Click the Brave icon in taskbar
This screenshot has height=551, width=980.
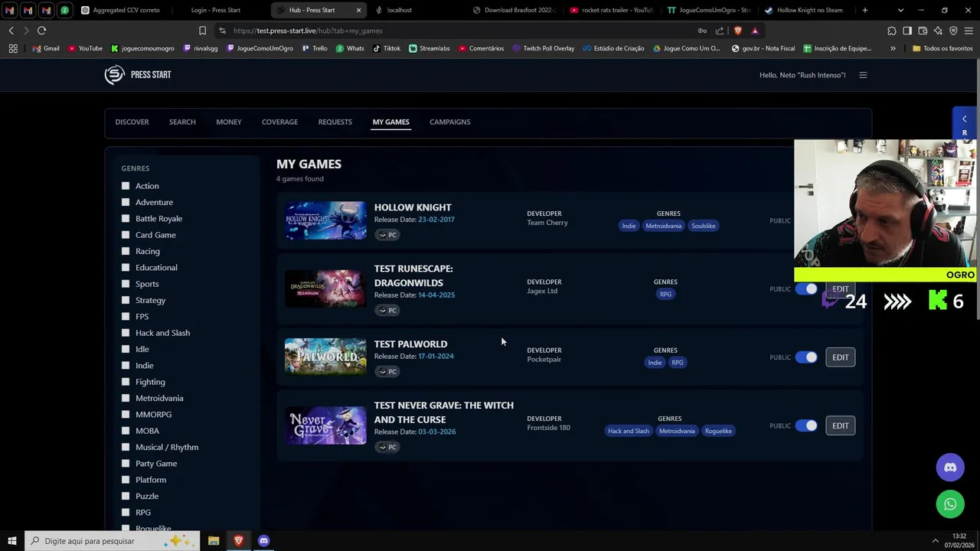tap(238, 541)
